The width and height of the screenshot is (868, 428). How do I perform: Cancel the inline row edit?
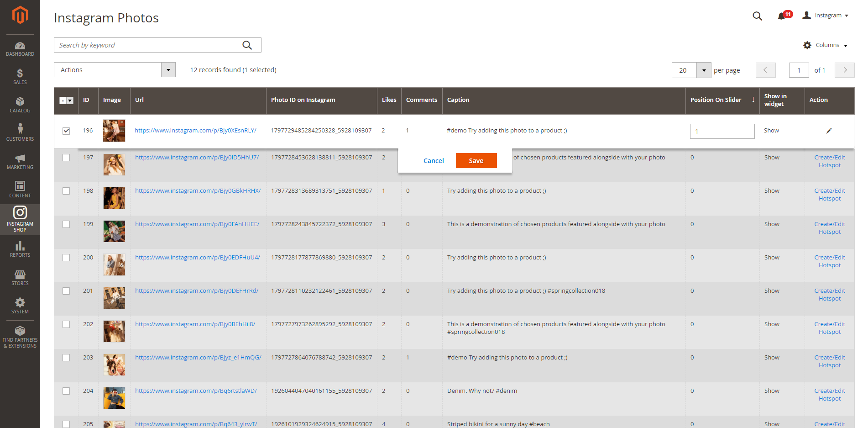434,161
